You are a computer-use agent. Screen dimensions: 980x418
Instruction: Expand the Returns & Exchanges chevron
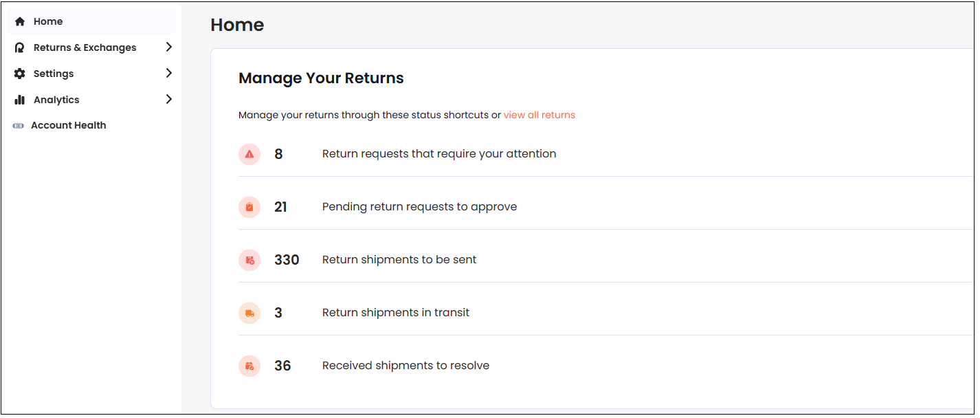click(169, 47)
